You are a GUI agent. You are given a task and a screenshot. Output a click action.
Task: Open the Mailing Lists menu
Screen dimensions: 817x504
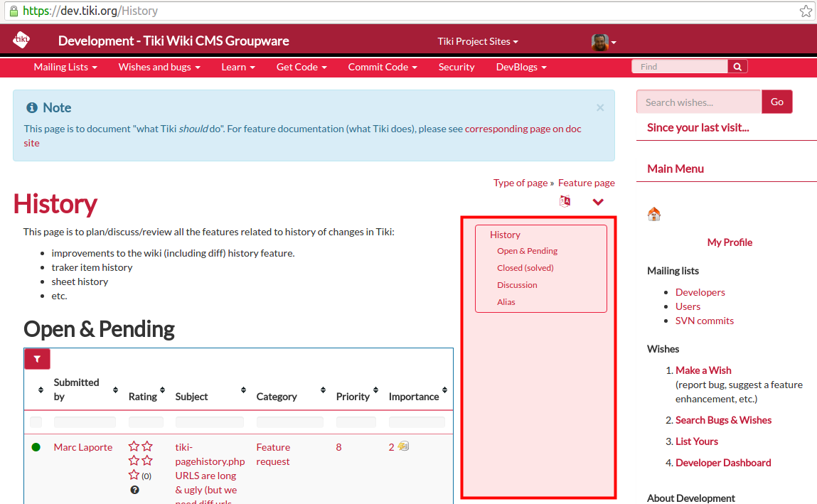click(65, 67)
